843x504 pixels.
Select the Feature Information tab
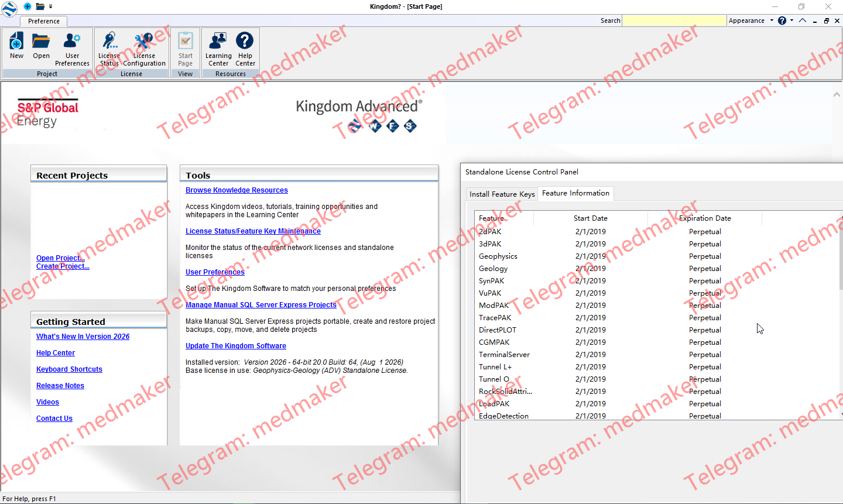pyautogui.click(x=576, y=193)
